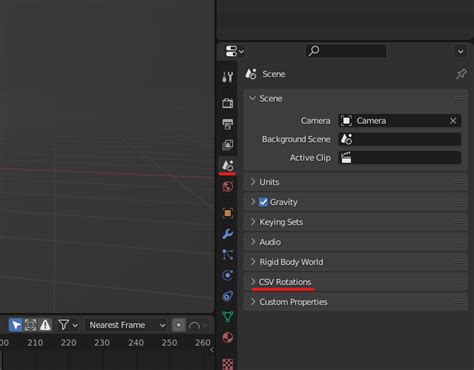Select the Scene properties tab icon
The height and width of the screenshot is (370, 474).
pyautogui.click(x=228, y=165)
